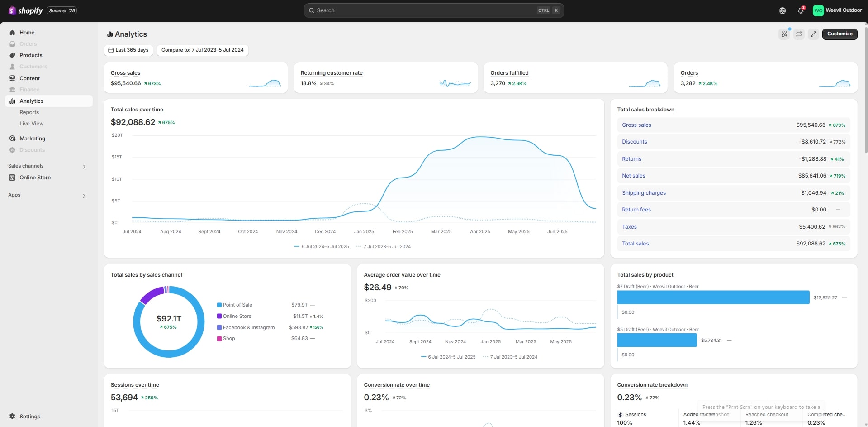Click the sales channel donut chart
Viewport: 868px width, 427px height.
tap(169, 322)
